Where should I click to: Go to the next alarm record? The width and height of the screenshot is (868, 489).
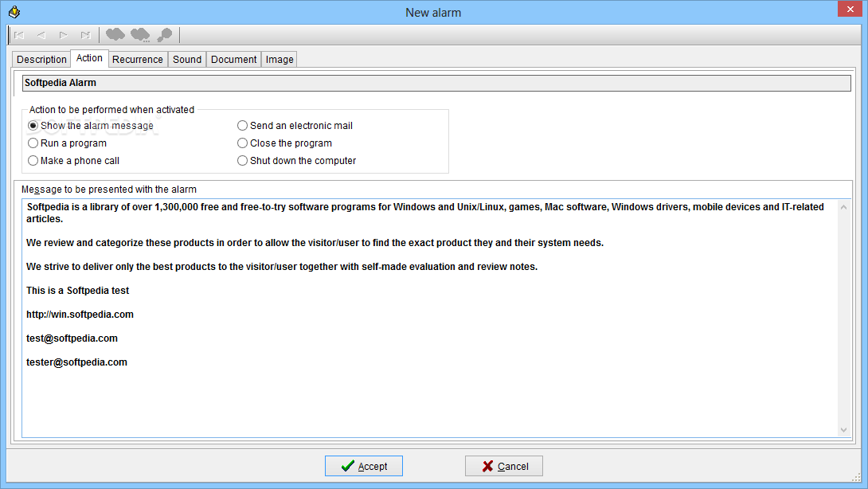pyautogui.click(x=63, y=35)
